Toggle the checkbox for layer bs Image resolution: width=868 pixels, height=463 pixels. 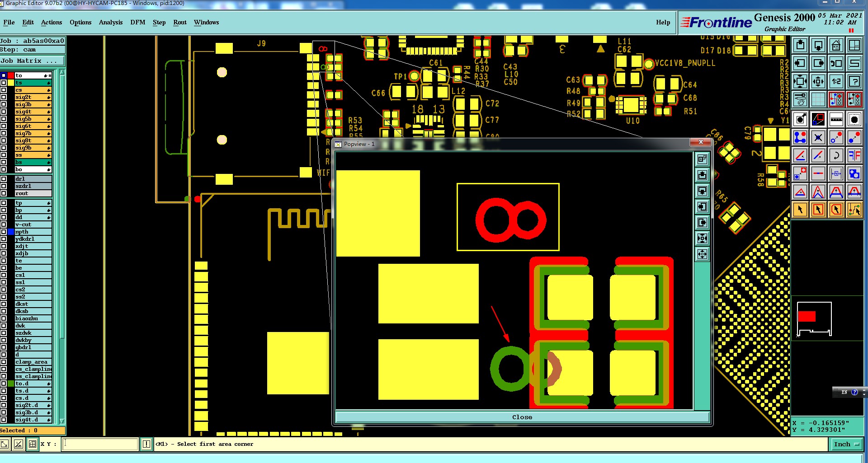(4, 162)
